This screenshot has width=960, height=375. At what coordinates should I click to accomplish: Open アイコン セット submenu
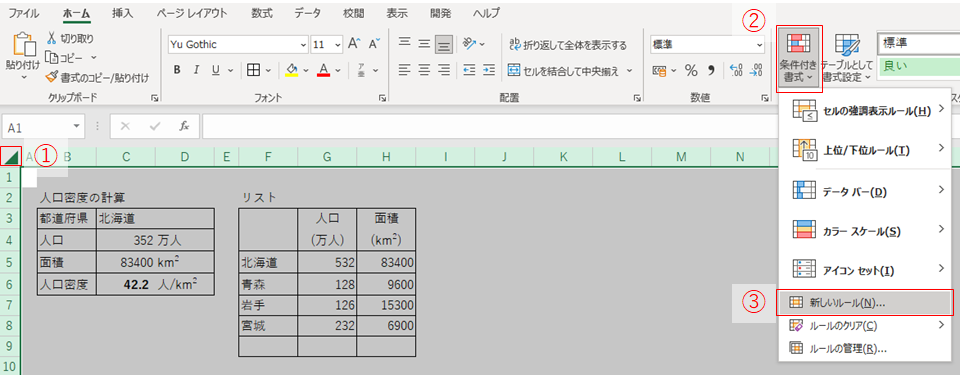click(866, 270)
